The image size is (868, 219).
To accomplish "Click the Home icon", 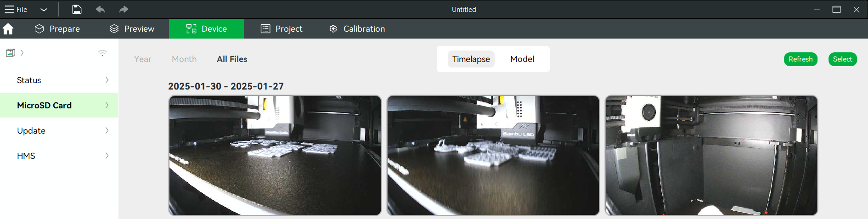I will point(8,29).
